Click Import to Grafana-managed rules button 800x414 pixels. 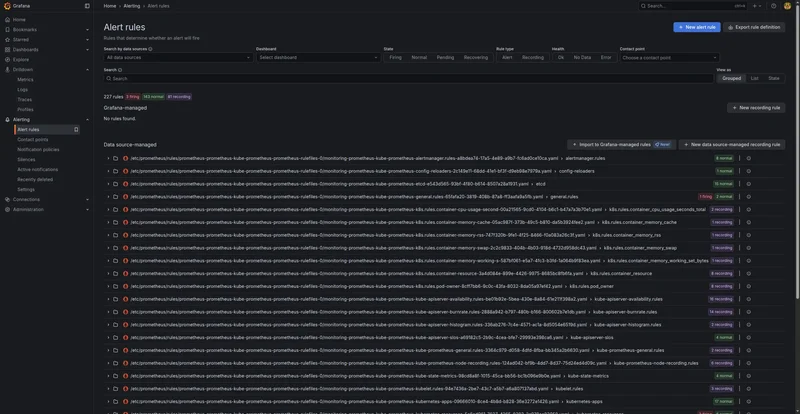point(621,144)
